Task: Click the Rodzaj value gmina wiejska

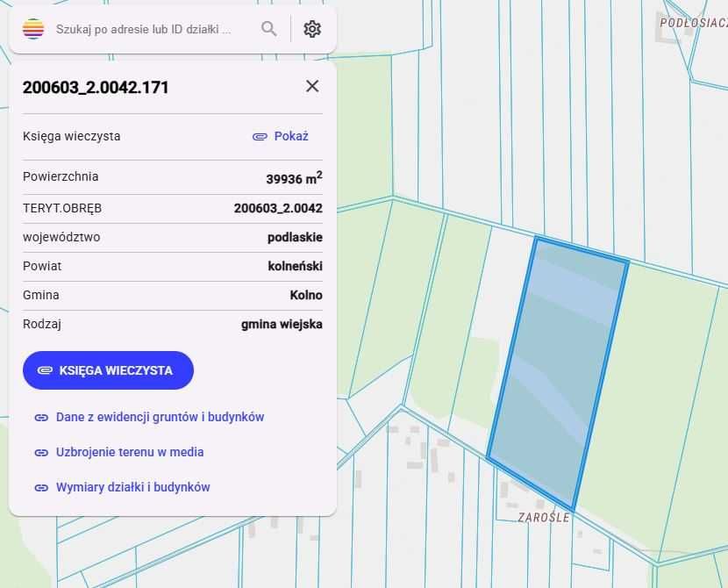Action: pos(282,324)
